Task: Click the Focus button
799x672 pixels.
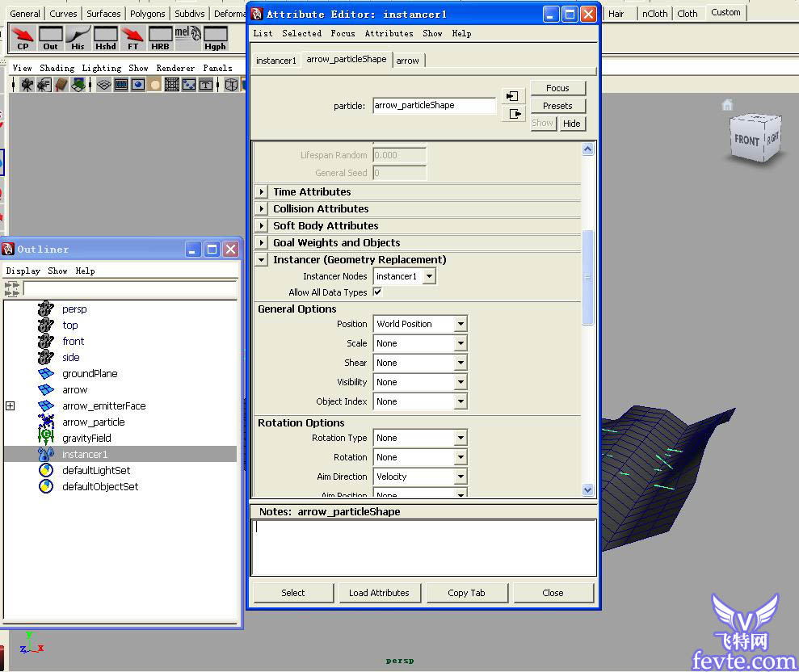Action: [x=557, y=88]
